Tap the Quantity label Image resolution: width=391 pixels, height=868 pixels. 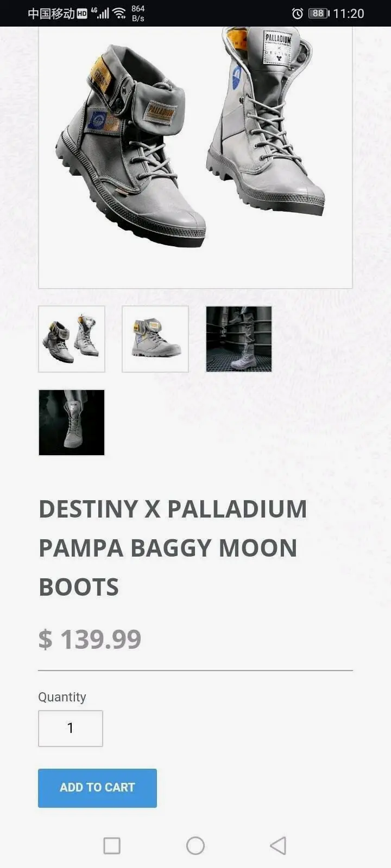pyautogui.click(x=62, y=697)
